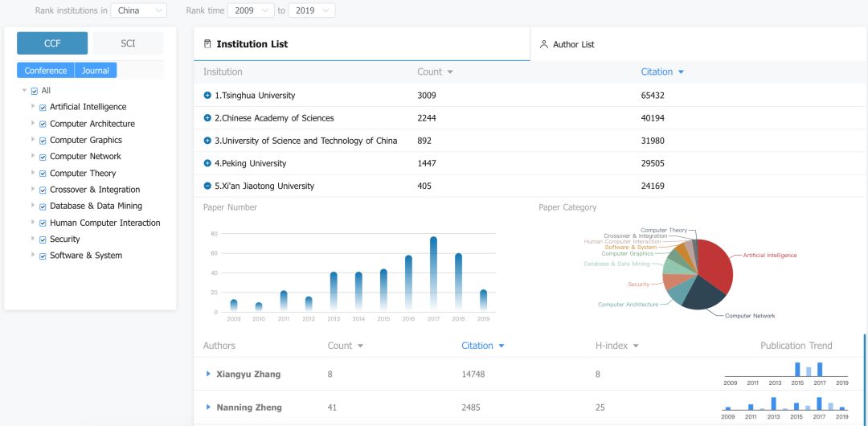Click the page vertical scrollbar
Viewport: 868px width, 426px height.
[x=866, y=379]
